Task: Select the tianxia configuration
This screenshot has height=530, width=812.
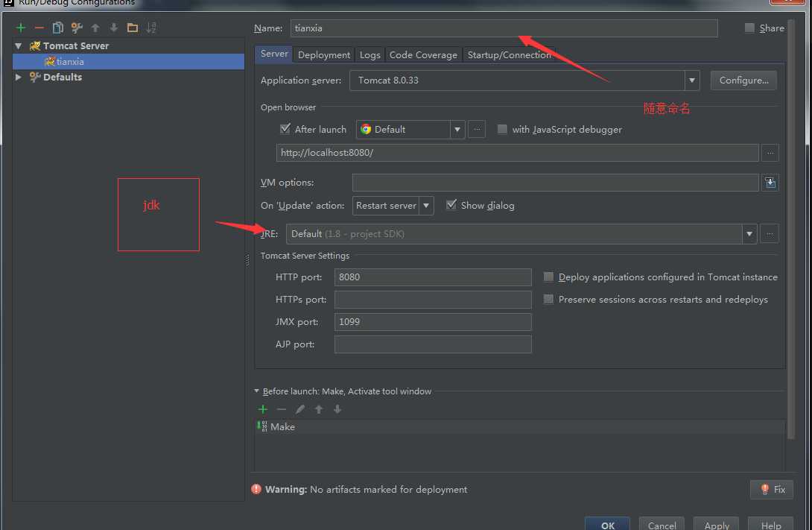Action: [x=128, y=61]
